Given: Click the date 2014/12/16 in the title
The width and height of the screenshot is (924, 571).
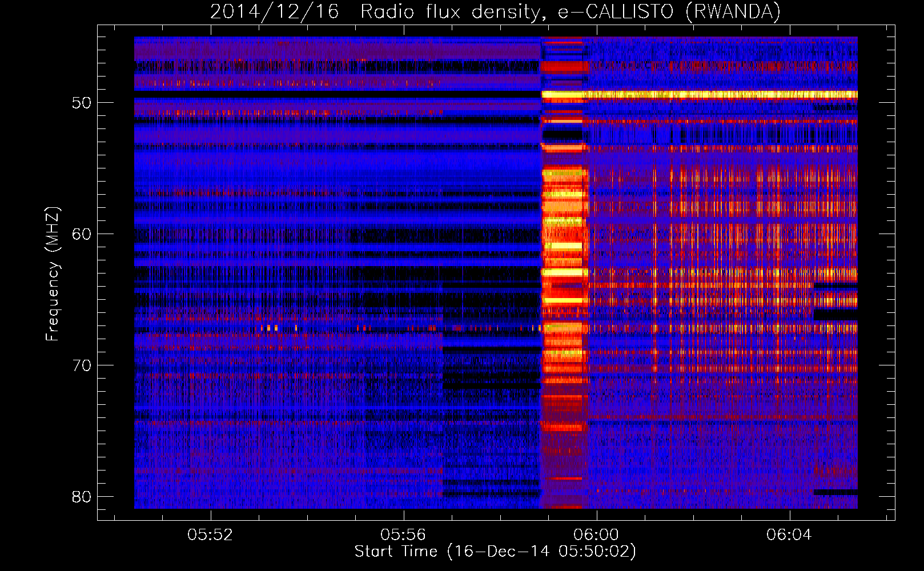Looking at the screenshot, I should pos(274,11).
